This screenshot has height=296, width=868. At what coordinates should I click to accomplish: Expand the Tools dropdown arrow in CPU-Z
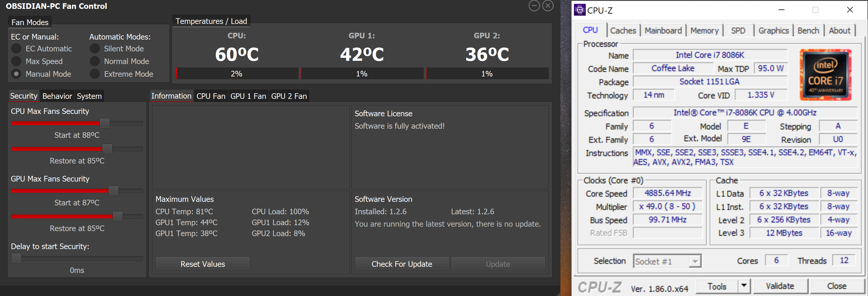744,286
